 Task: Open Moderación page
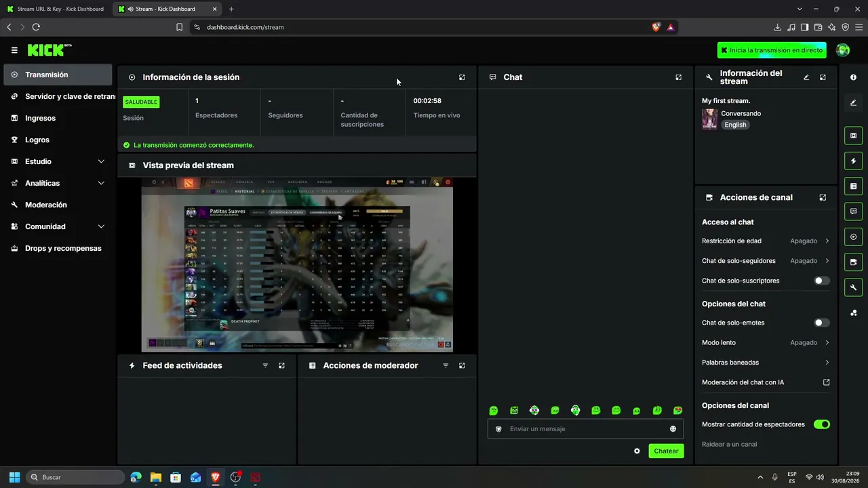click(x=58, y=205)
